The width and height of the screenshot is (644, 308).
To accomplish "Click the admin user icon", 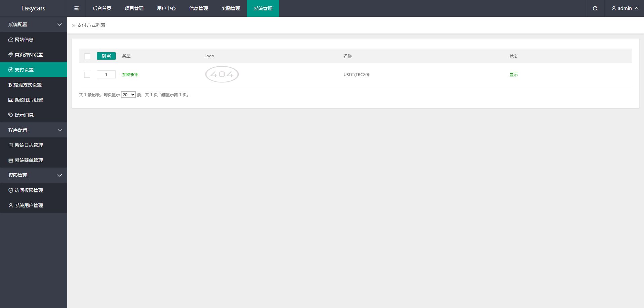I will (x=614, y=8).
